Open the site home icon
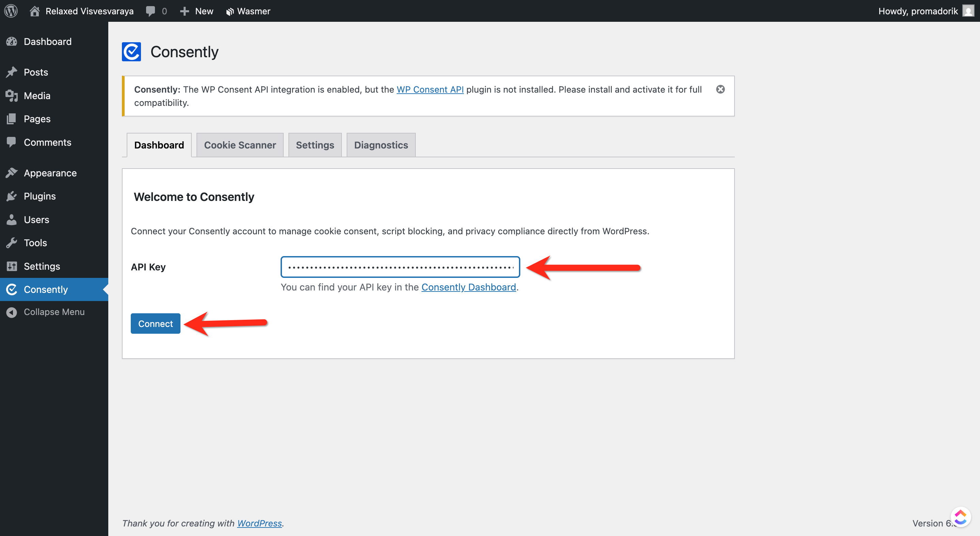Image resolution: width=980 pixels, height=536 pixels. pyautogui.click(x=35, y=11)
